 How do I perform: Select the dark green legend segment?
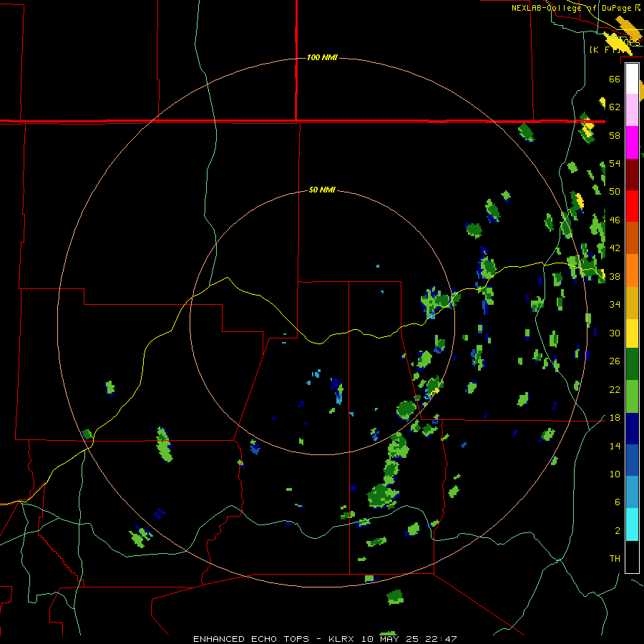click(632, 364)
